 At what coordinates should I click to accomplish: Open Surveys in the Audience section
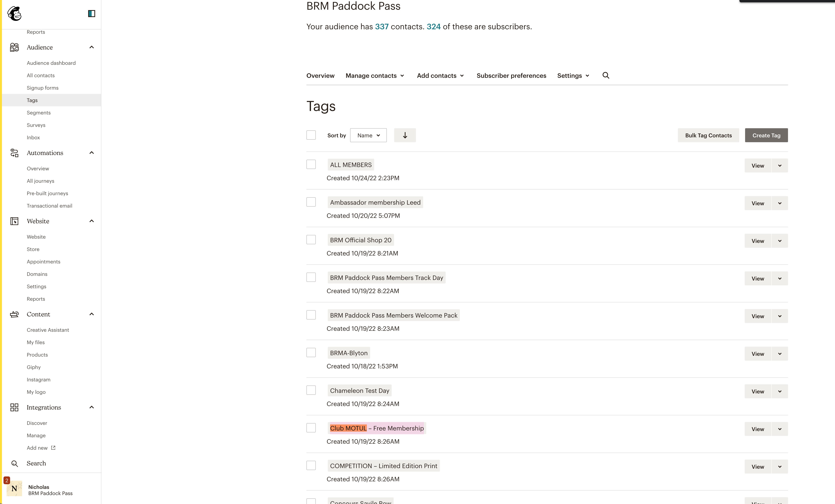[x=36, y=125]
